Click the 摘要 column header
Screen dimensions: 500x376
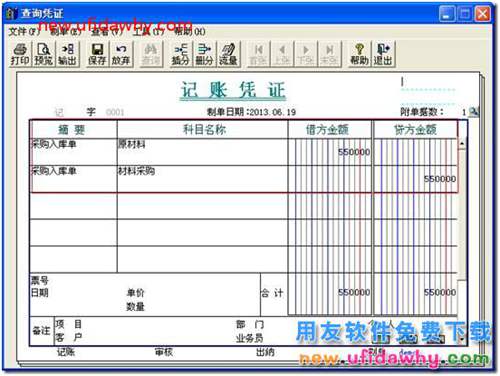(73, 129)
